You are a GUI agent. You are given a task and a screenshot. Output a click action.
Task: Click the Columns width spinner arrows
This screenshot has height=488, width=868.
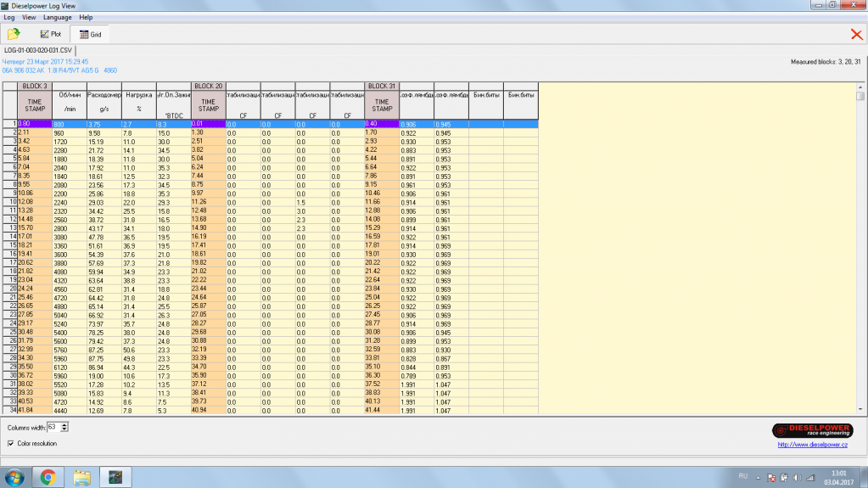click(64, 427)
